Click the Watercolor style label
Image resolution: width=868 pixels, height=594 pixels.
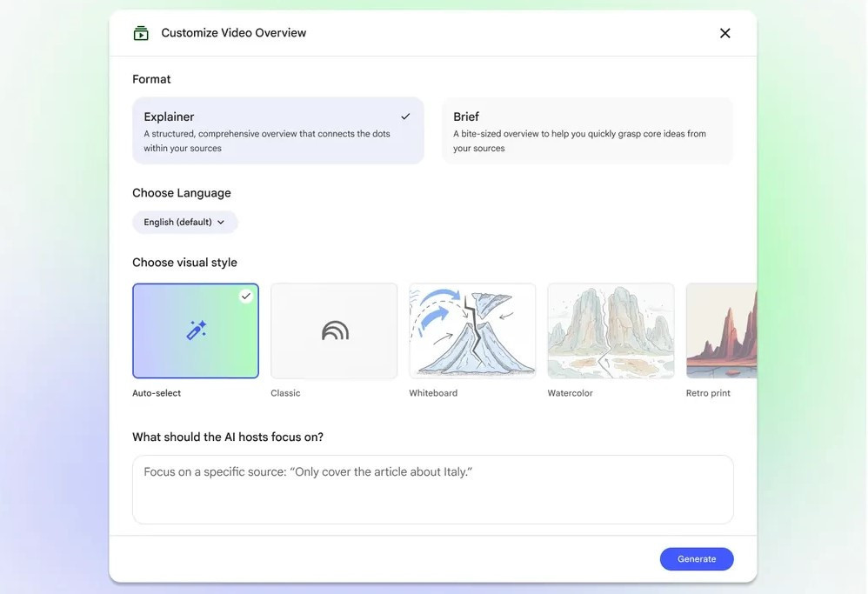click(570, 393)
